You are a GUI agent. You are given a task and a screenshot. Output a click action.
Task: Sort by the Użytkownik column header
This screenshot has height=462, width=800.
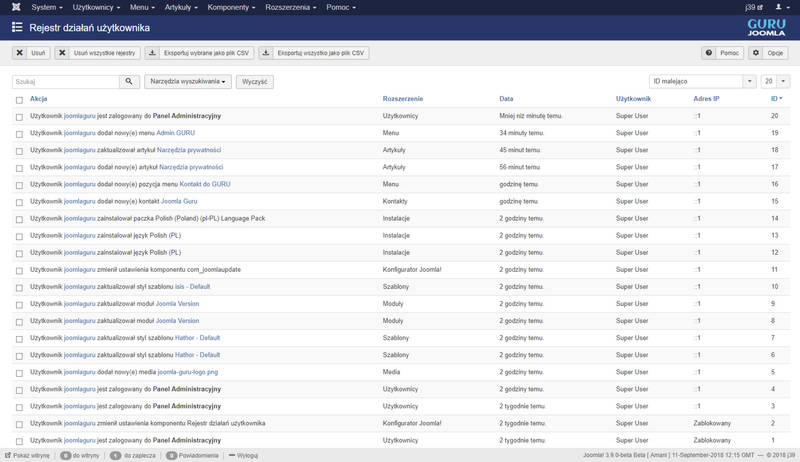(633, 99)
